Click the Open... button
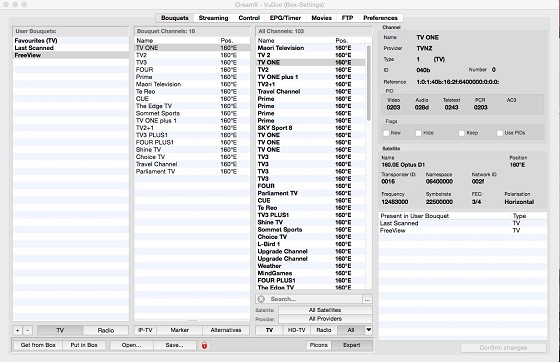Screen dimensions: 560x362 131,345
